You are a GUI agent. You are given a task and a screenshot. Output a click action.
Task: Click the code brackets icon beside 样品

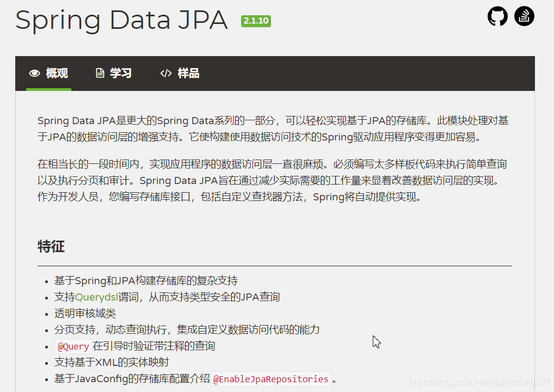(165, 73)
